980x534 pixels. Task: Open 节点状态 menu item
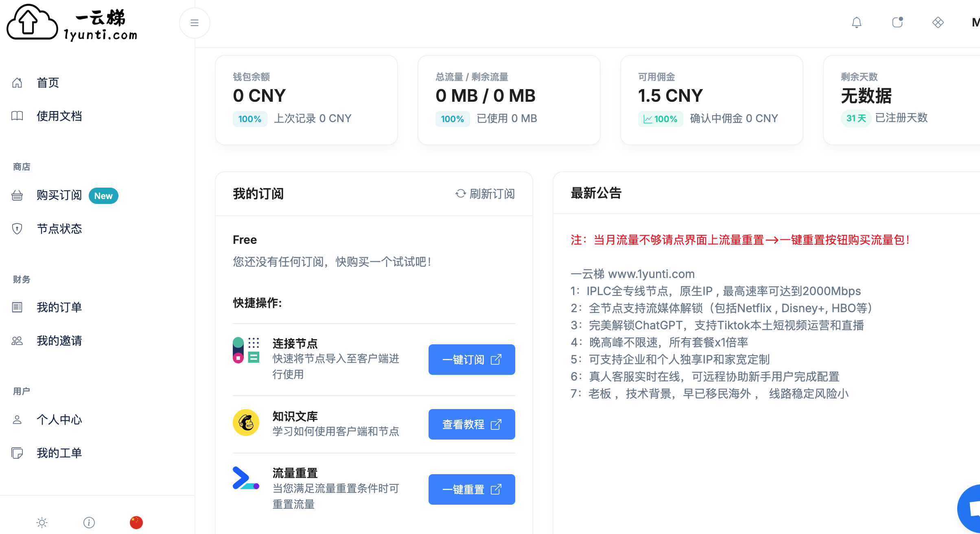point(59,229)
